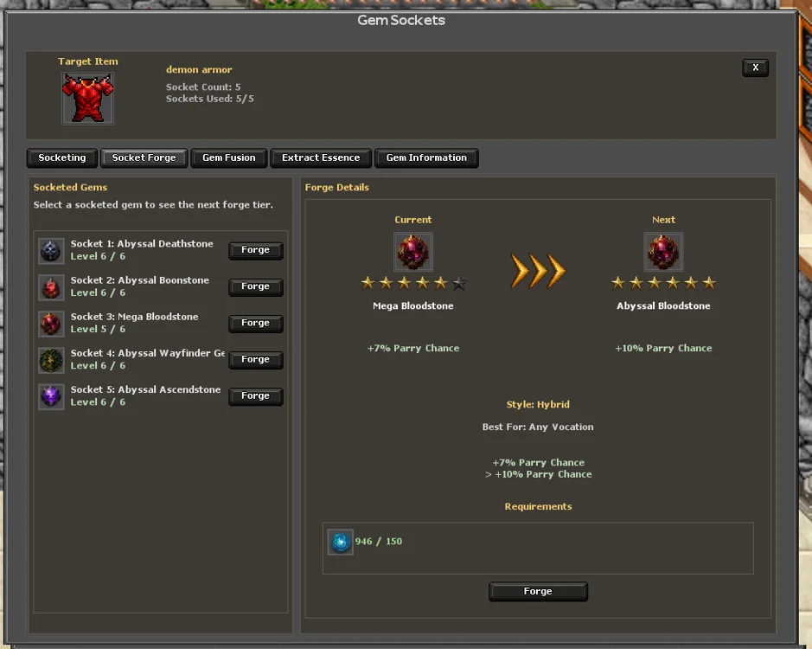
Task: Click the 'Abyssal Bloodstone' next gem name
Action: click(663, 305)
